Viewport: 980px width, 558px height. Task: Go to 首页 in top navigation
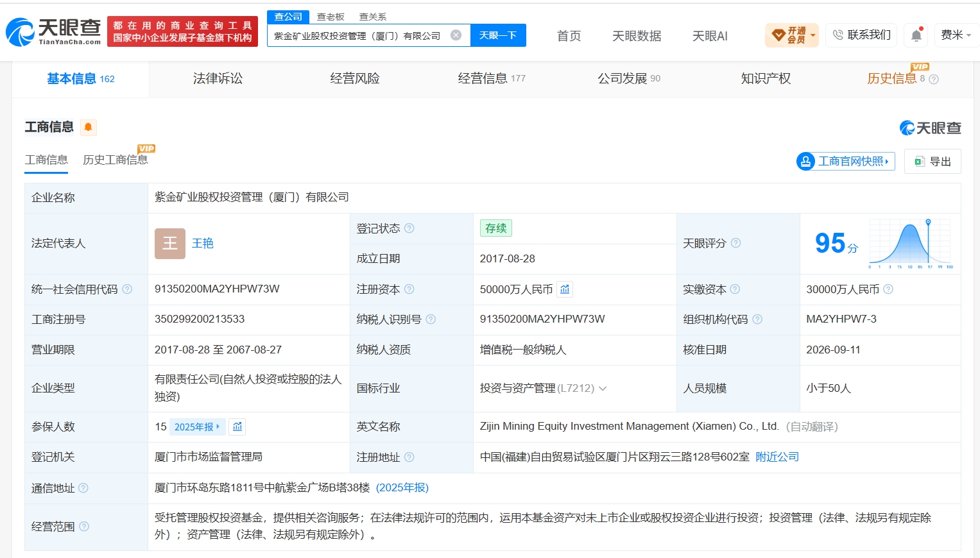569,36
